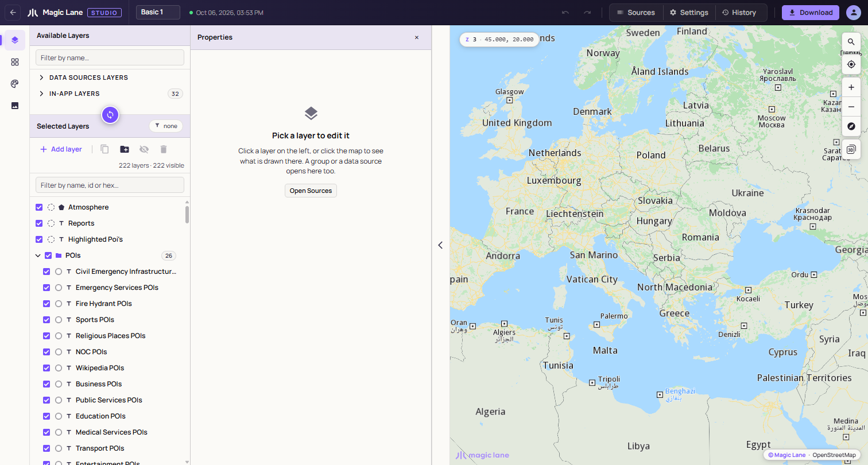Click the duplicate layer icon
The width and height of the screenshot is (868, 465).
click(x=104, y=149)
